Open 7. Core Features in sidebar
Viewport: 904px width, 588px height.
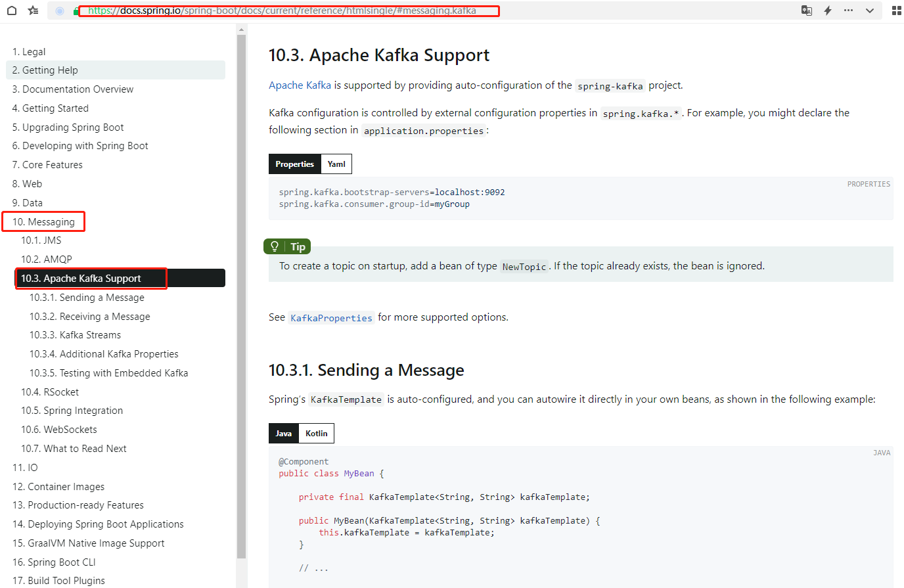pos(47,165)
